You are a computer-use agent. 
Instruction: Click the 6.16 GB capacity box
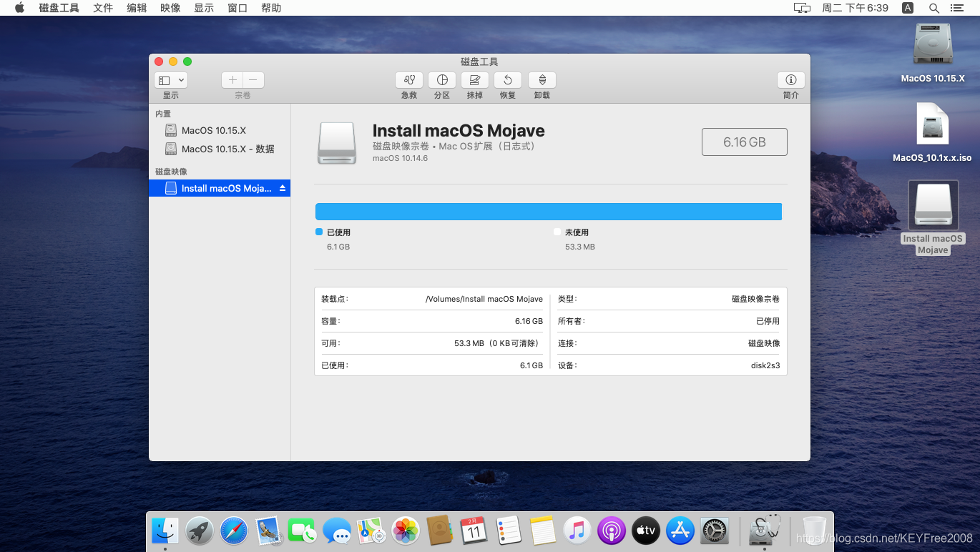pyautogui.click(x=745, y=142)
